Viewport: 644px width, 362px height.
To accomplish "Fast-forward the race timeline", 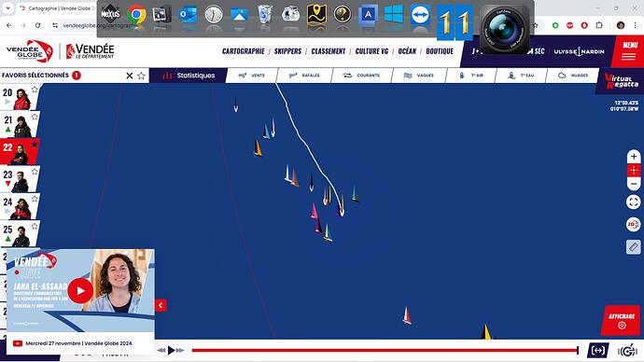I will point(180,350).
